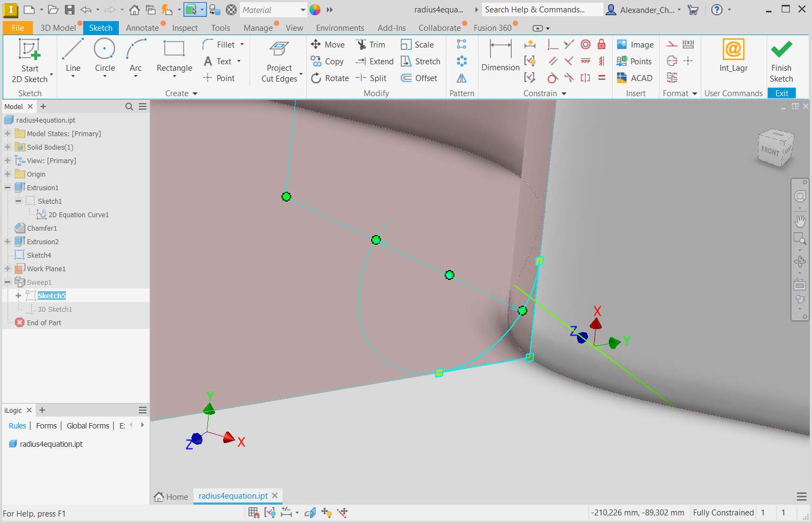Screen dimensions: 812x523
Task: Click the Finish Sketch button
Action: coord(781,59)
